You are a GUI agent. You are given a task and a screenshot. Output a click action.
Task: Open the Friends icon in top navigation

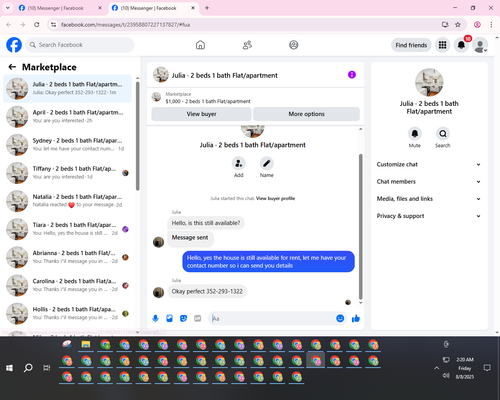[x=247, y=45]
